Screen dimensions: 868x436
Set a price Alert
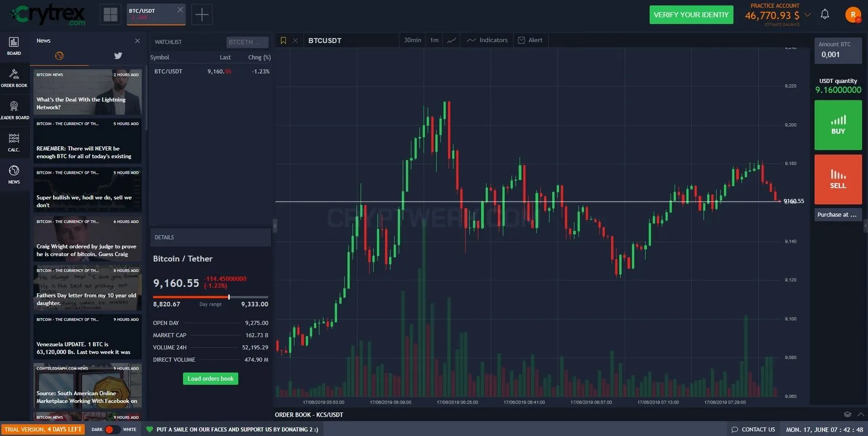[x=530, y=40]
